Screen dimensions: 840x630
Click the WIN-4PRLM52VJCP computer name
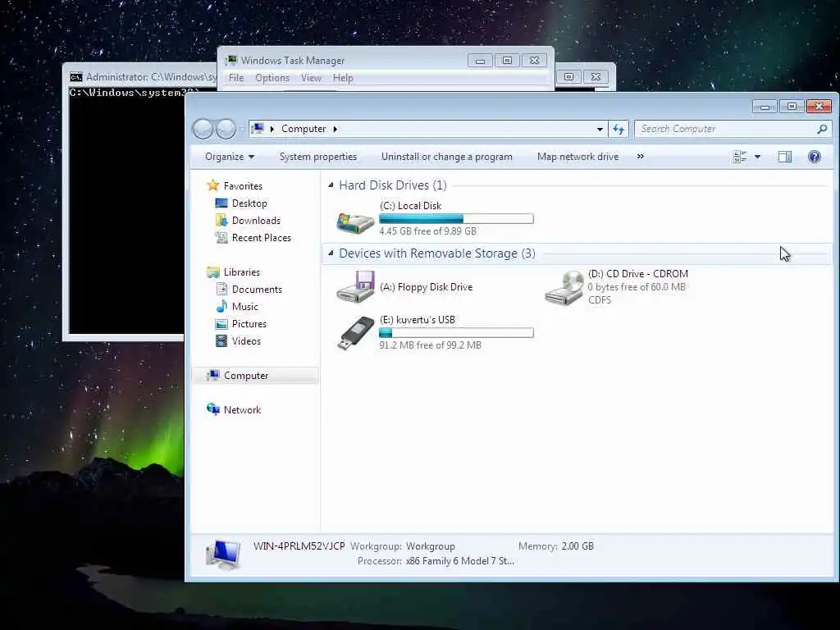click(x=299, y=546)
